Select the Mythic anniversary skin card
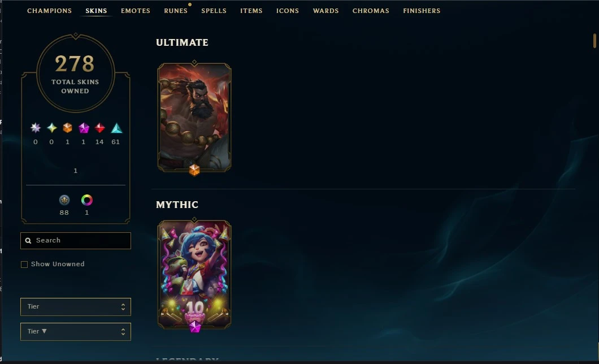 [x=194, y=275]
